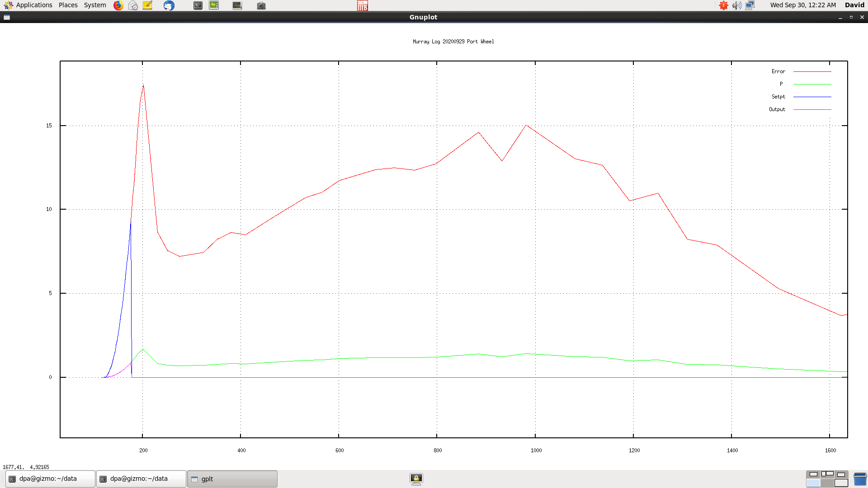Toggle the P legend entry
The height and width of the screenshot is (488, 868).
[781, 84]
